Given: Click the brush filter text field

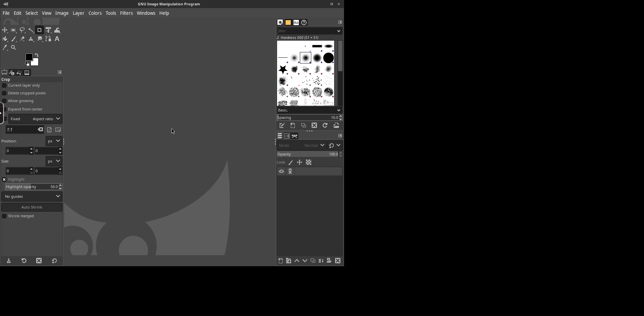Looking at the screenshot, I should coord(306,31).
